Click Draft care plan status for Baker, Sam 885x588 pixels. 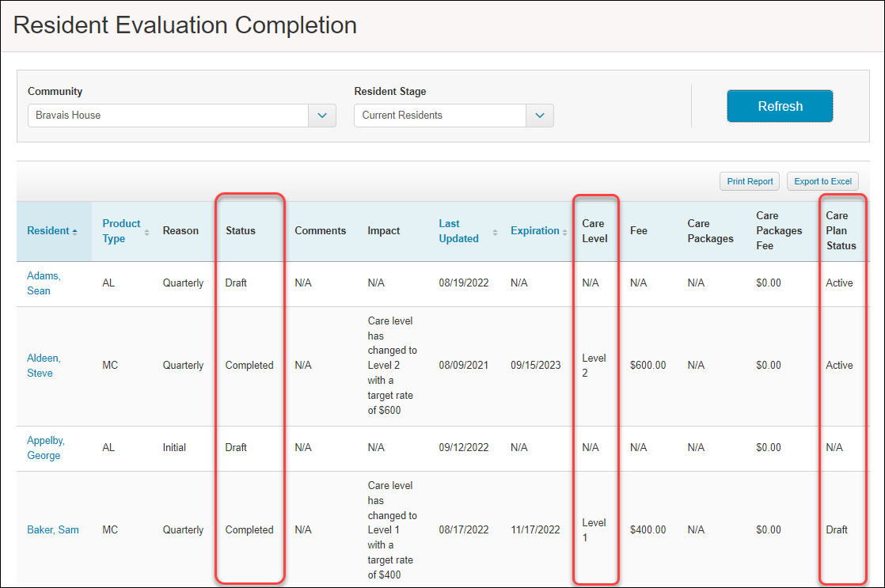pos(837,530)
